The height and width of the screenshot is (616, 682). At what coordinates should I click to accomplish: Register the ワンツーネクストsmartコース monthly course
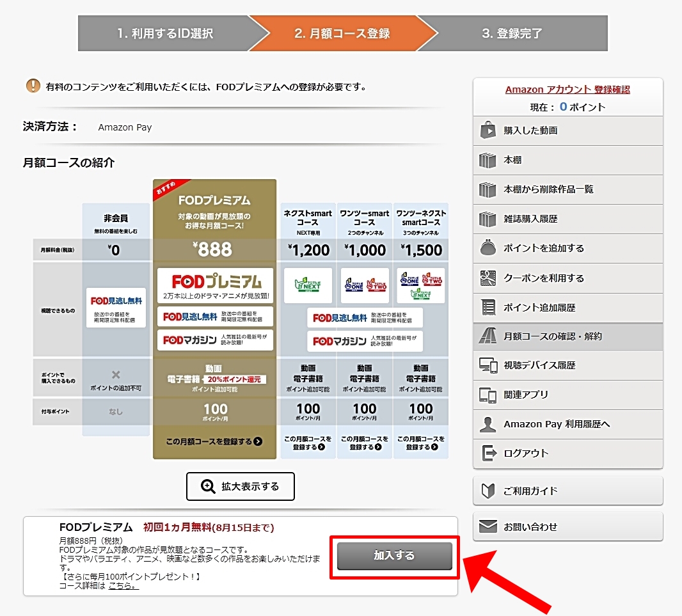420,443
